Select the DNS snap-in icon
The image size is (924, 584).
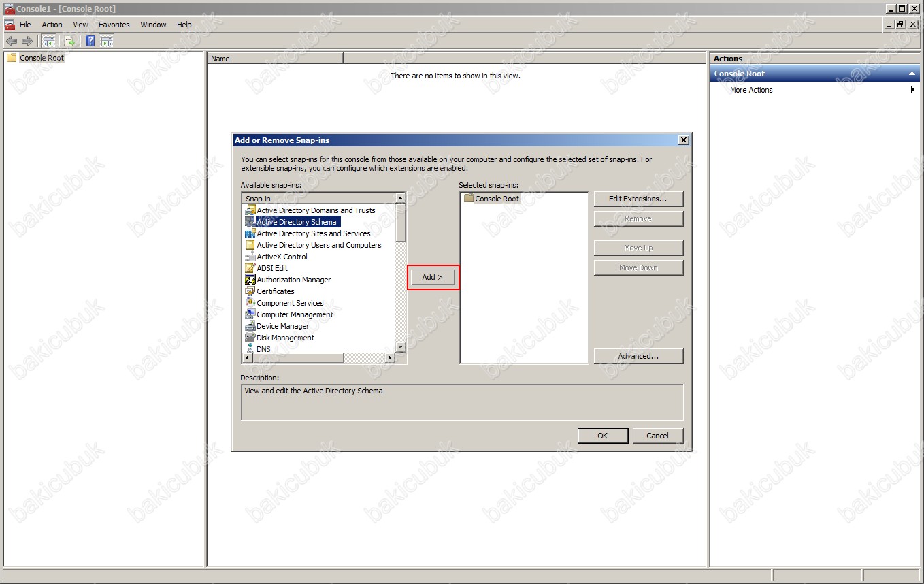[x=250, y=348]
